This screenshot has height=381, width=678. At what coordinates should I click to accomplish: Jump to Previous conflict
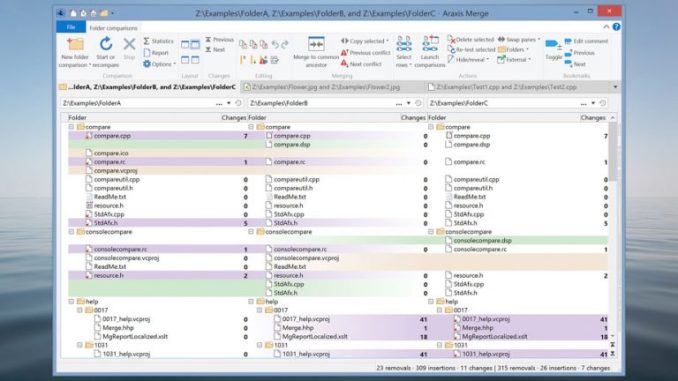click(366, 53)
